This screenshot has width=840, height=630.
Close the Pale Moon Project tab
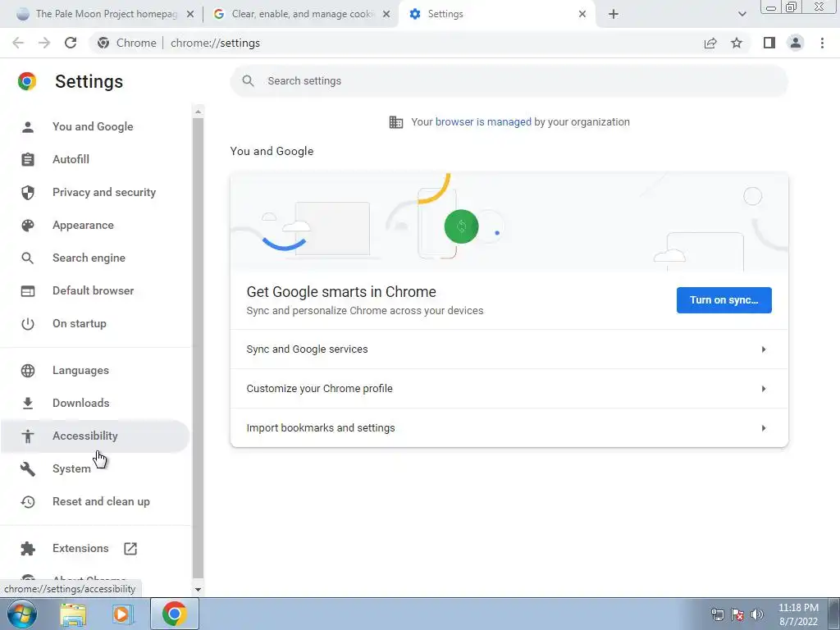(x=190, y=14)
